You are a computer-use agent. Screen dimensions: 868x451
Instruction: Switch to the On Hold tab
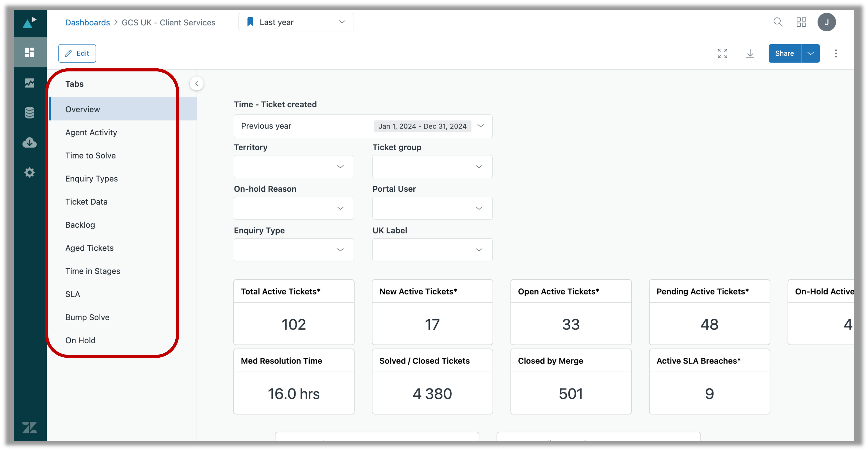coord(123,340)
